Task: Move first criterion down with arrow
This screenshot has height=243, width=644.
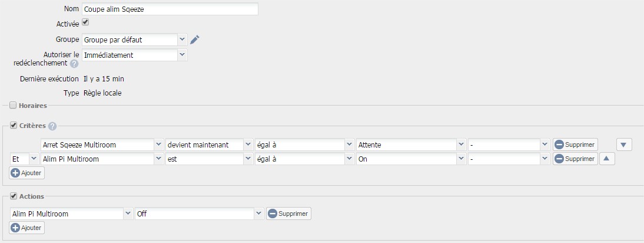Action: coord(624,145)
